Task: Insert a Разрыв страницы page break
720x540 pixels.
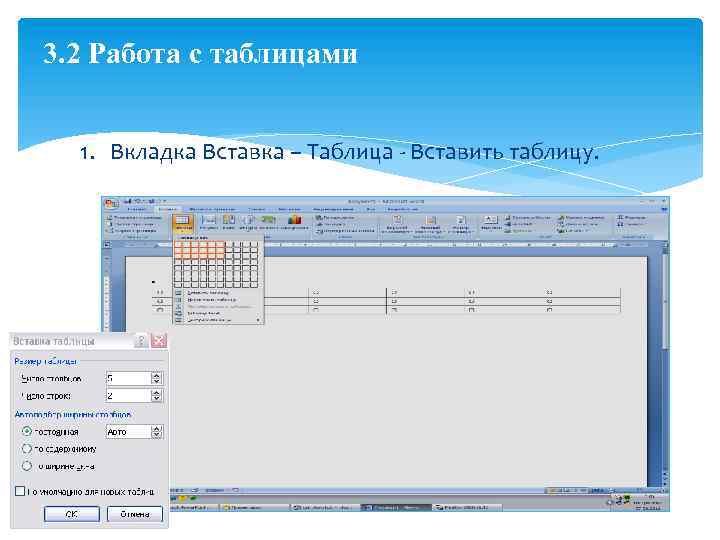Action: 131,231
